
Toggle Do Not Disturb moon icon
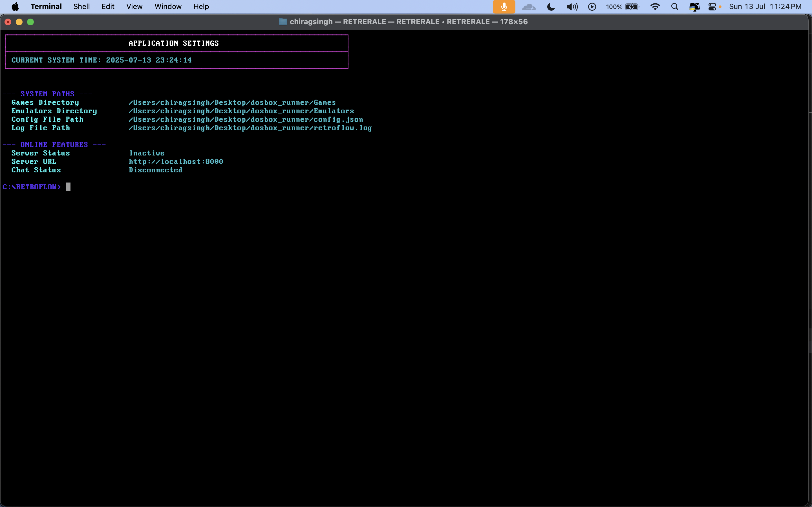[551, 7]
